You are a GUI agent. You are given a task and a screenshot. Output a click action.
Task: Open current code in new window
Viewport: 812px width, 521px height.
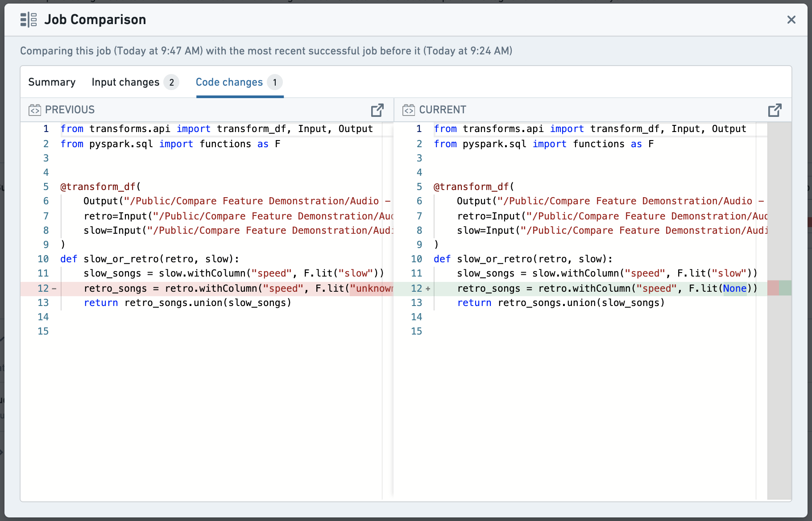click(x=775, y=110)
